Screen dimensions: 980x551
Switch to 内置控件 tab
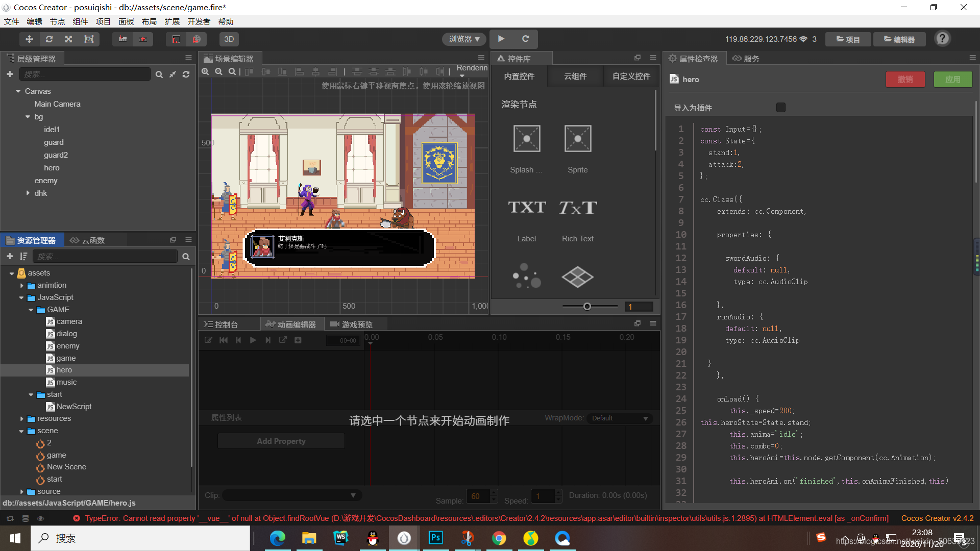click(x=519, y=77)
